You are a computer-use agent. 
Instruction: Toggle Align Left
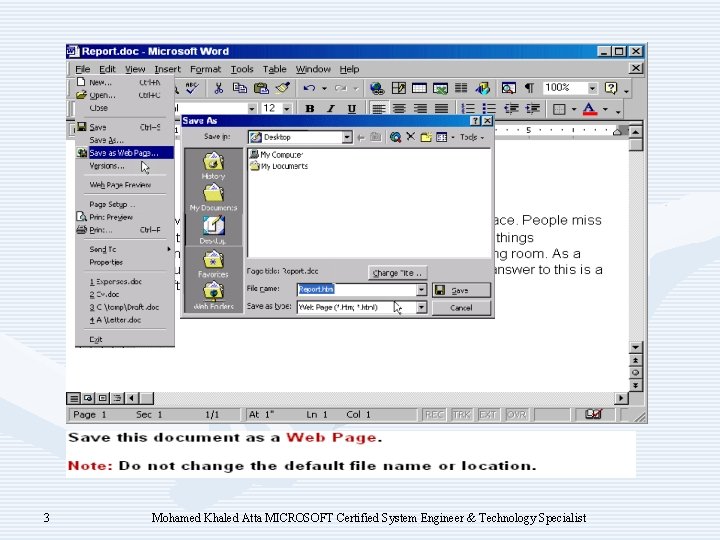tap(378, 109)
